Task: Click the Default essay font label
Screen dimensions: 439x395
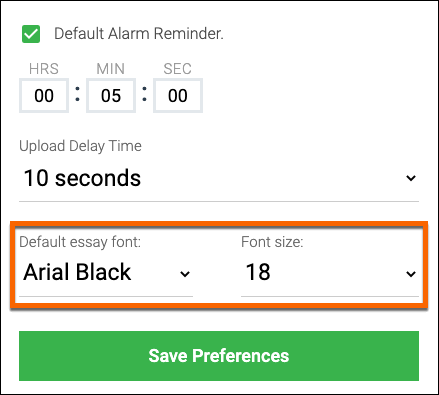Action: [x=80, y=242]
